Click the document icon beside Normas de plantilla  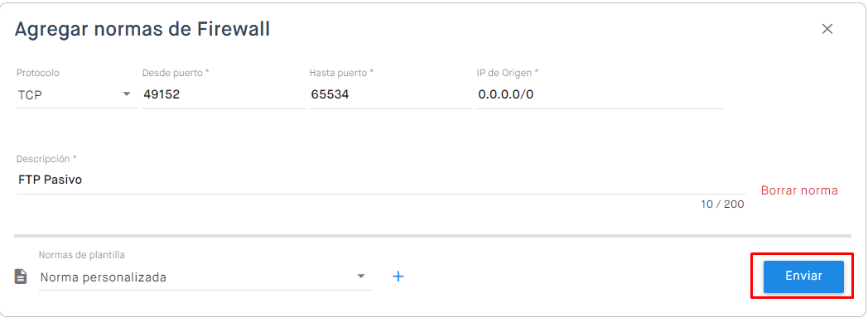(21, 276)
